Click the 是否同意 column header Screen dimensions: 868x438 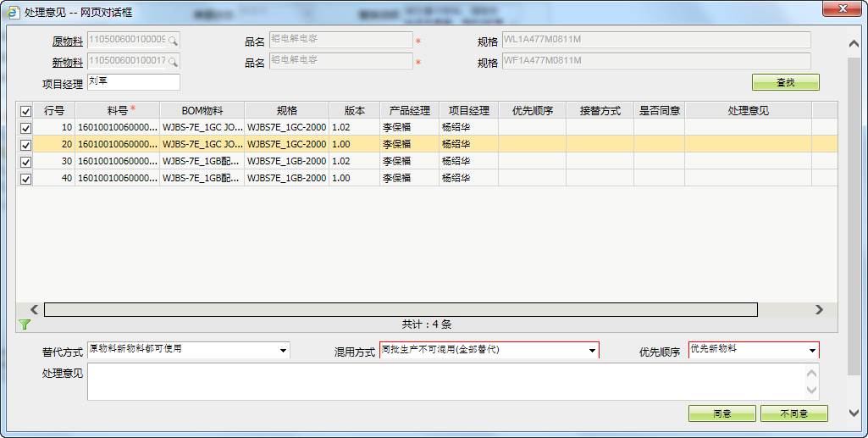tap(659, 111)
